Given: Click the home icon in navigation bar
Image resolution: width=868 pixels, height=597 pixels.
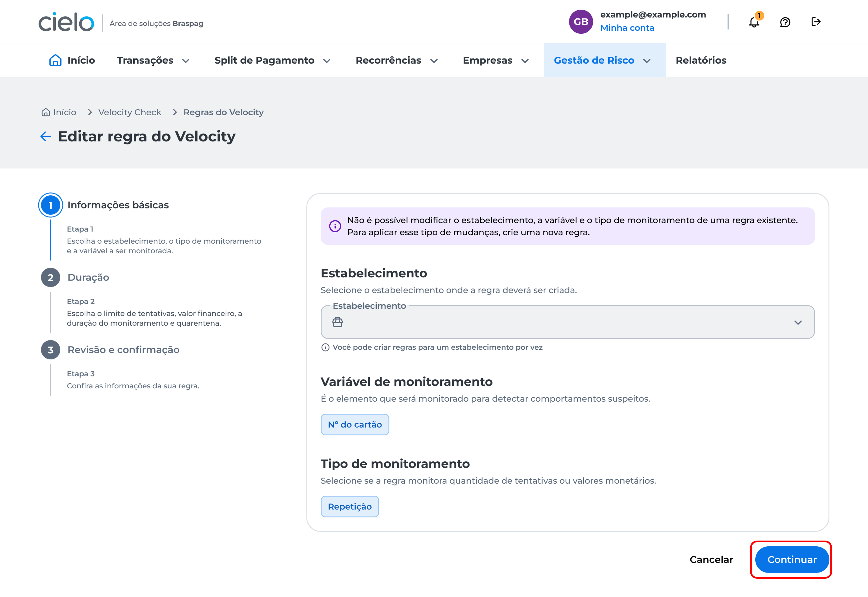Looking at the screenshot, I should (55, 60).
